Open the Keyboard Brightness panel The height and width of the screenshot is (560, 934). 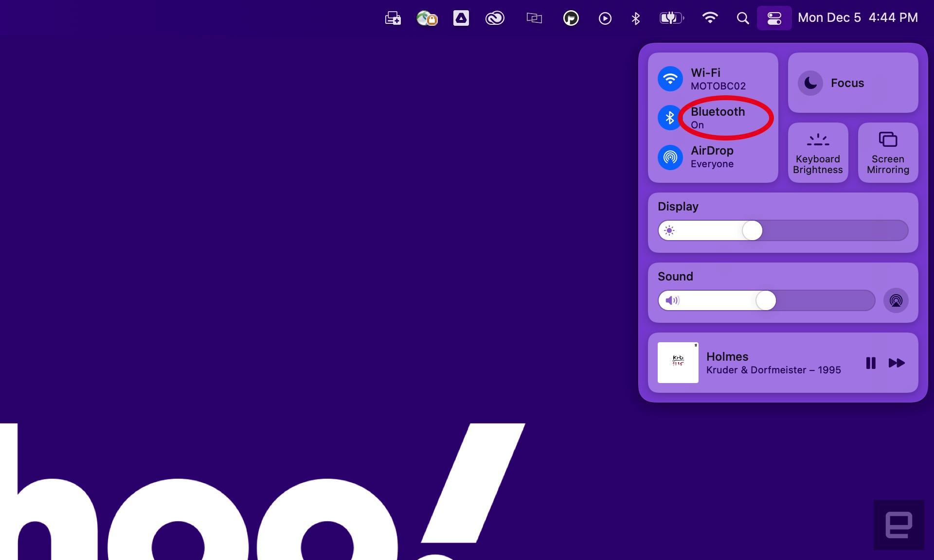[x=817, y=153]
